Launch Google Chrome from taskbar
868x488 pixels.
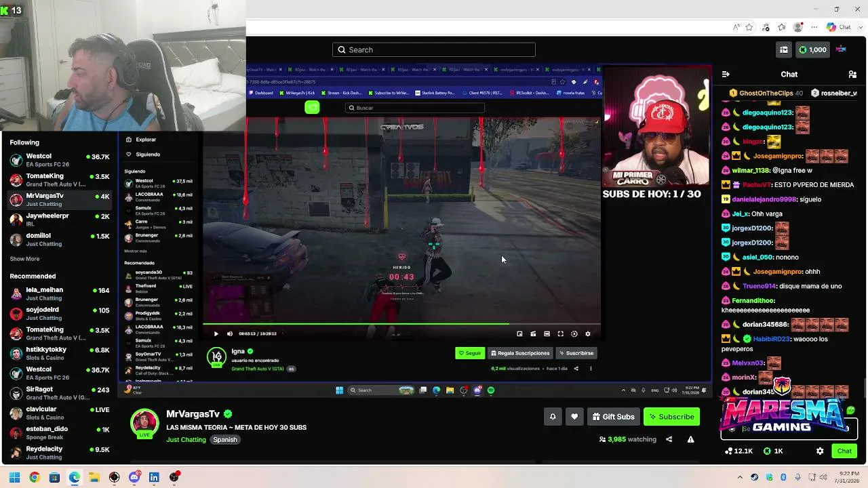35,477
